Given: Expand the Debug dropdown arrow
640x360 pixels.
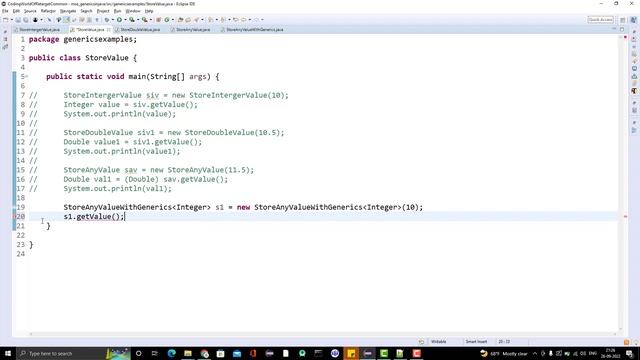Looking at the screenshot, I should 113,20.
